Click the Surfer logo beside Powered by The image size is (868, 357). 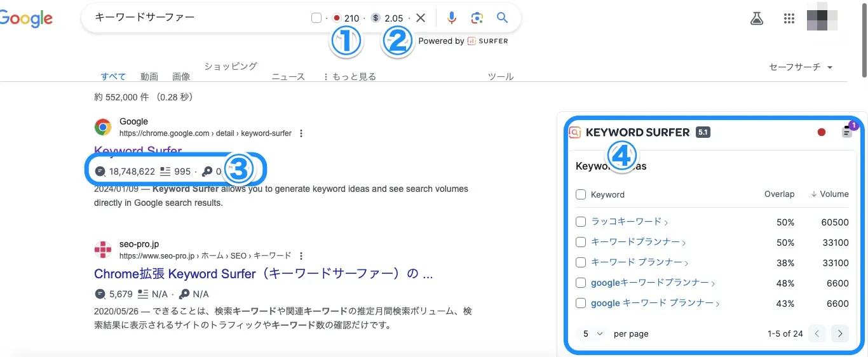487,41
